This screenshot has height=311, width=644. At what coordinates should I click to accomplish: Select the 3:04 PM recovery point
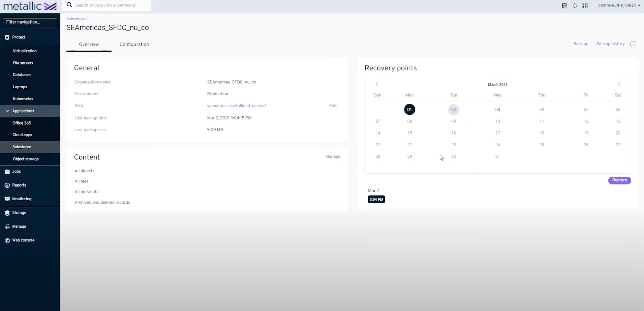376,199
